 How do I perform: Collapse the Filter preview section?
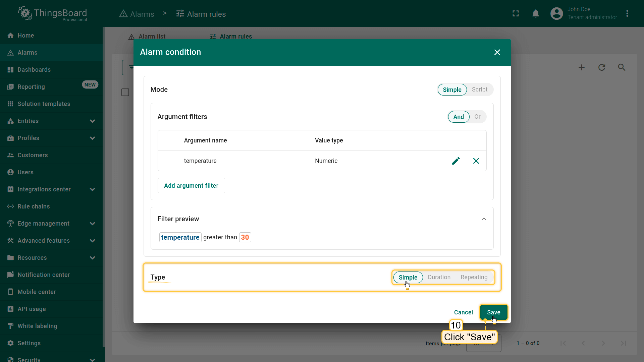(x=484, y=219)
